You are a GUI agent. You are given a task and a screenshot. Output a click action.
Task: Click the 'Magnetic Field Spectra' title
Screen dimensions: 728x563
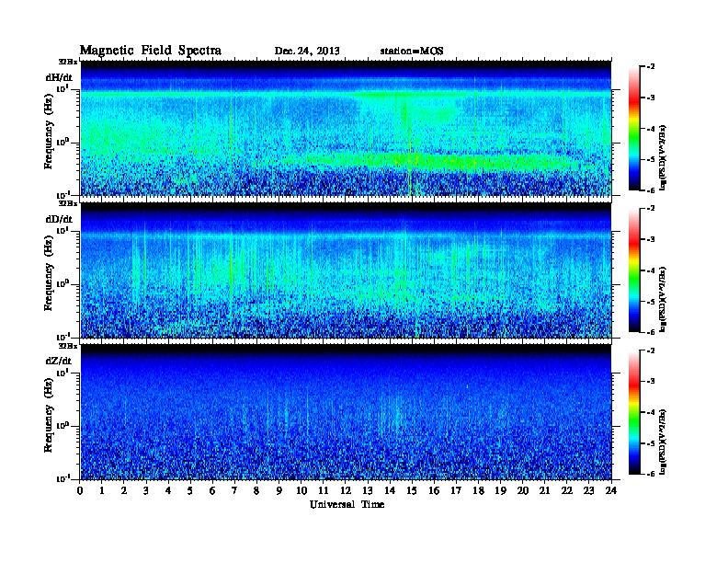(151, 51)
